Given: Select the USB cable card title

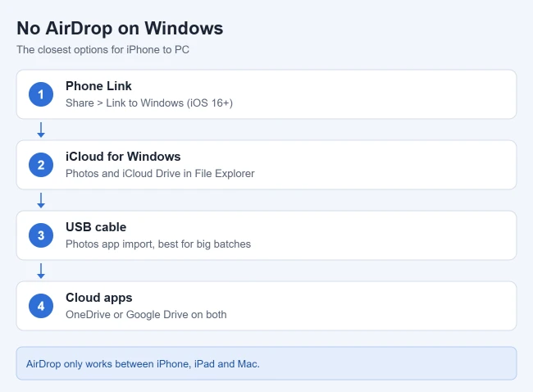Looking at the screenshot, I should click(x=96, y=227).
